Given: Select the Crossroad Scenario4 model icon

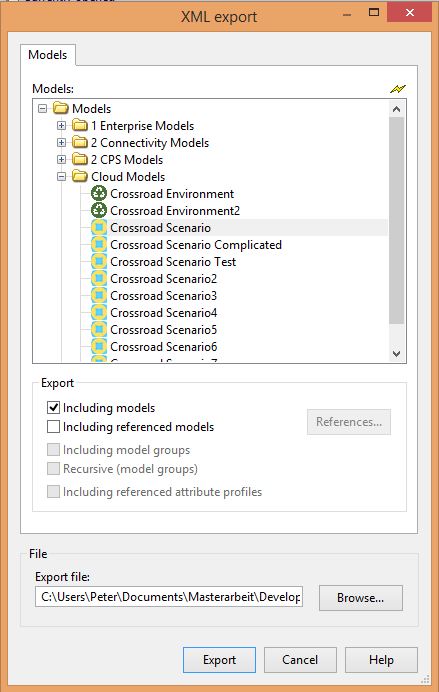Looking at the screenshot, I should (x=99, y=313).
